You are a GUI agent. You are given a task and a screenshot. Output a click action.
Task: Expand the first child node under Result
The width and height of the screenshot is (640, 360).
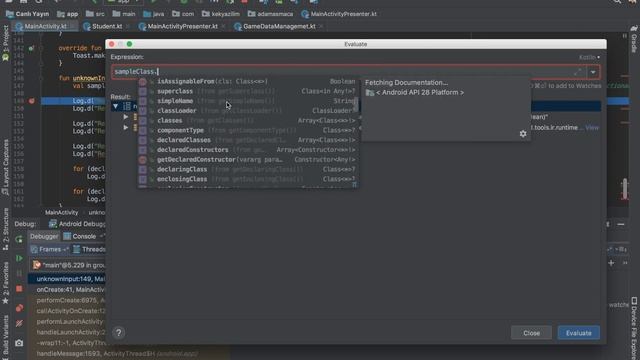(x=126, y=117)
